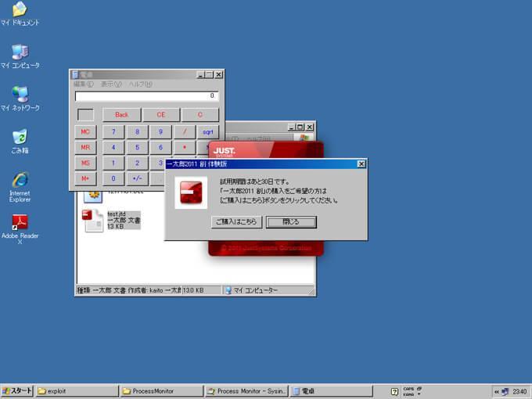Viewport: 532px width, 399px height.
Task: Click the multiply (*) key on the calculator
Action: pyautogui.click(x=184, y=147)
